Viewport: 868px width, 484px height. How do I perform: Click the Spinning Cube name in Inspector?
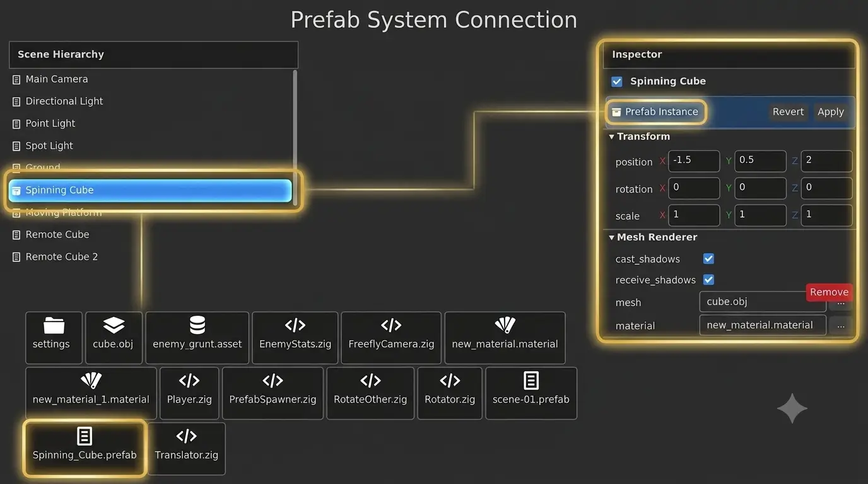tap(668, 81)
